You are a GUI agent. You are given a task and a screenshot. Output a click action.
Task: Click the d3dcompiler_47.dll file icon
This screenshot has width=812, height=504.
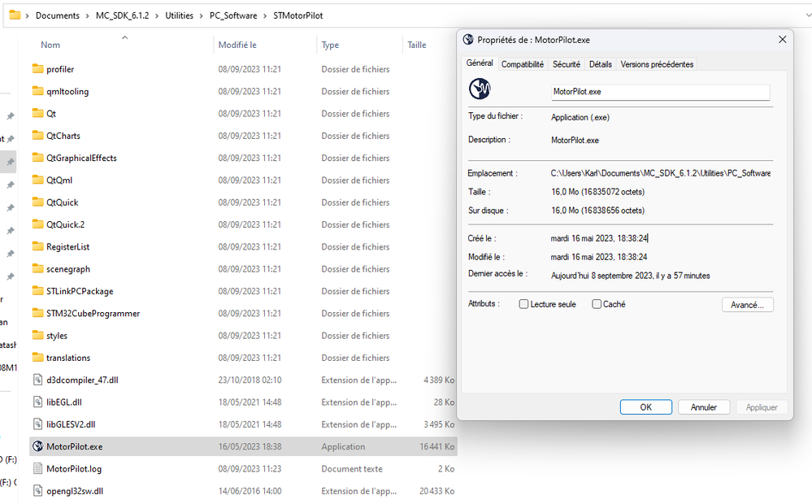coord(38,380)
